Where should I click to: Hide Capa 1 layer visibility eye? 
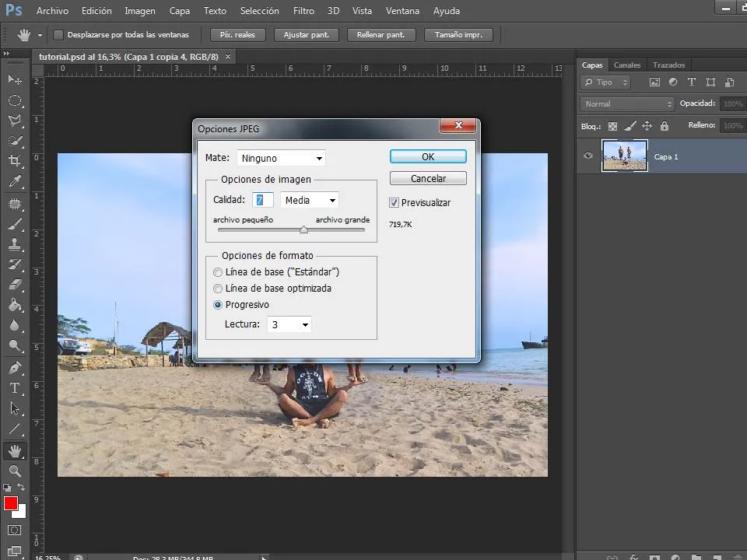pyautogui.click(x=588, y=156)
